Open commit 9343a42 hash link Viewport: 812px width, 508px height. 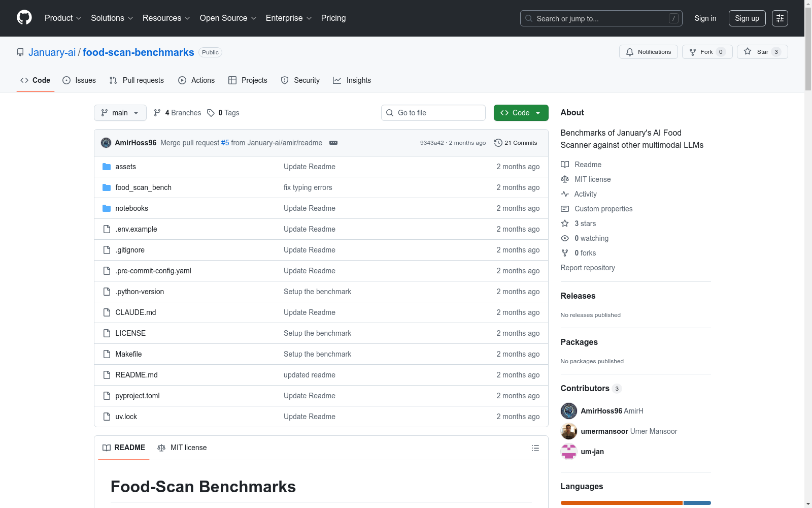(x=432, y=143)
